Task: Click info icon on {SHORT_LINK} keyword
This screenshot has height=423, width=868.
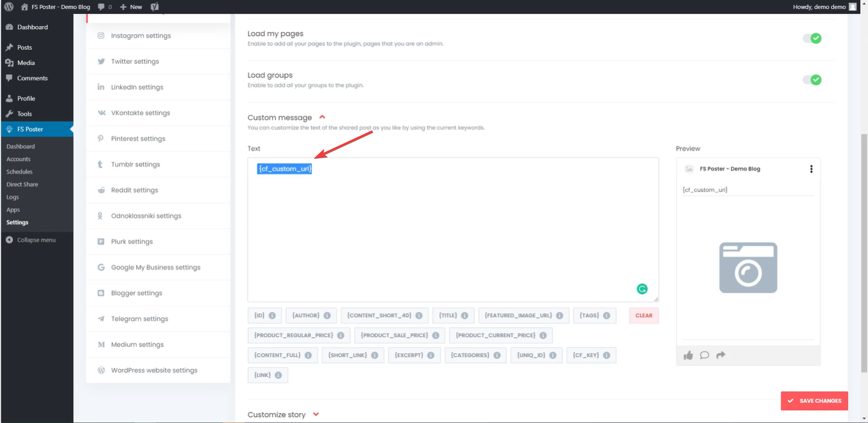Action: point(374,355)
